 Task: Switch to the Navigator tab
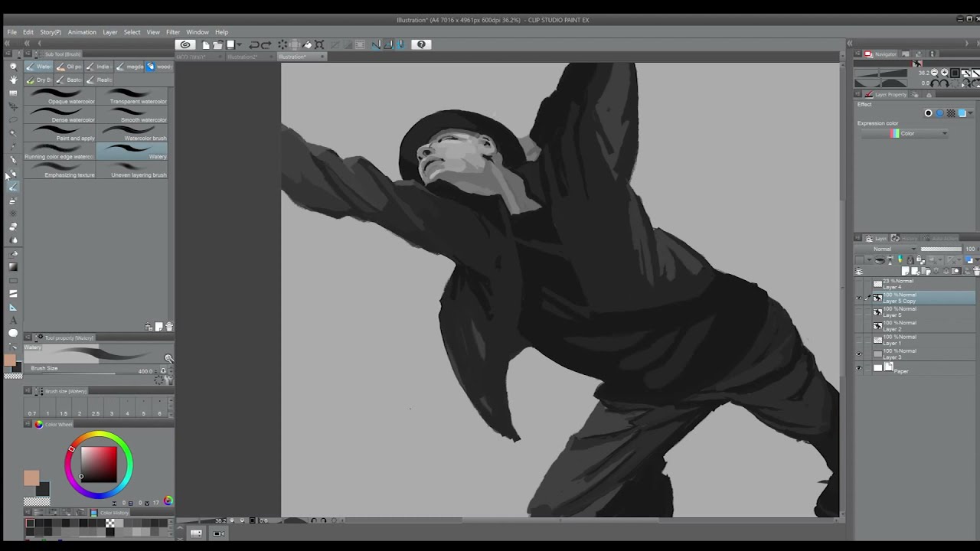click(880, 54)
